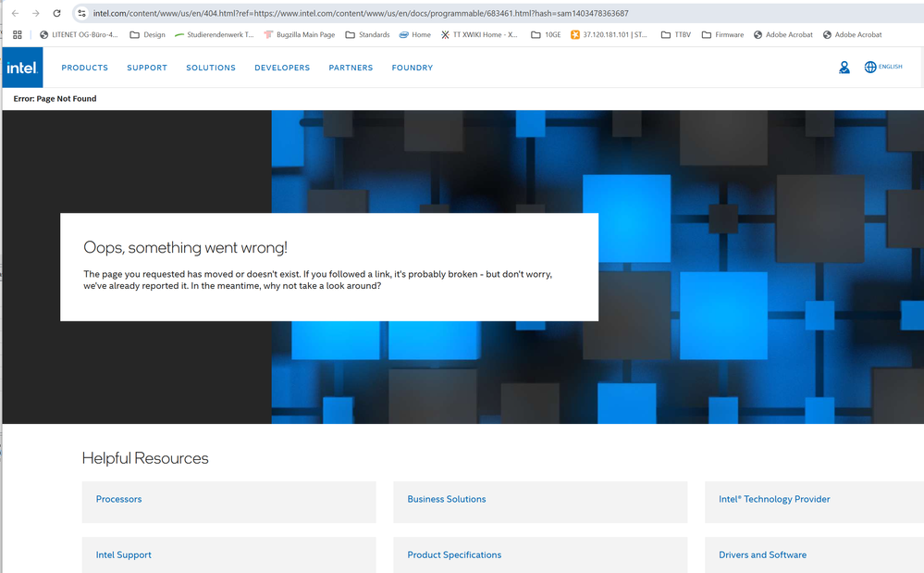The width and height of the screenshot is (924, 573).
Task: Open the 37.120.181.101 bookmark
Action: click(x=609, y=35)
